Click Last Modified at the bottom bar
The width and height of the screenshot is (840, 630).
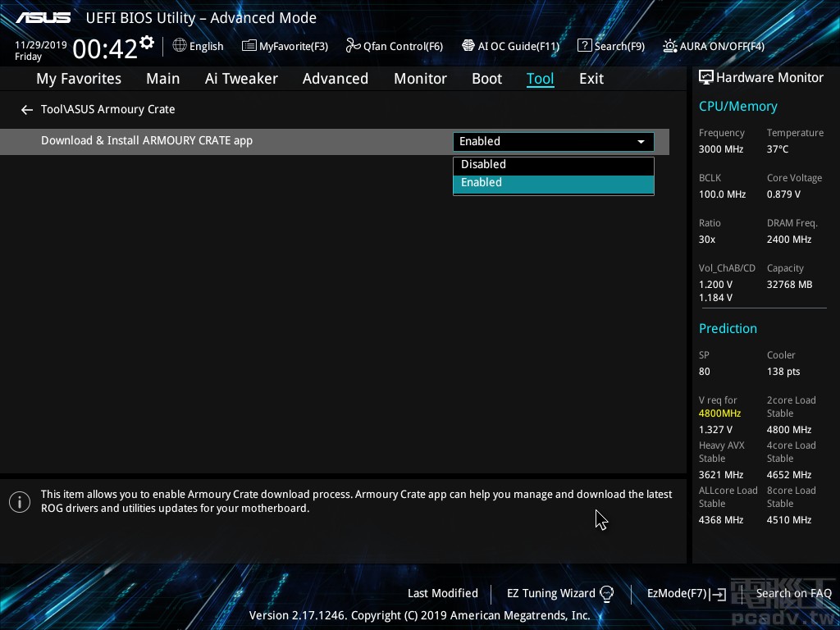tap(442, 593)
